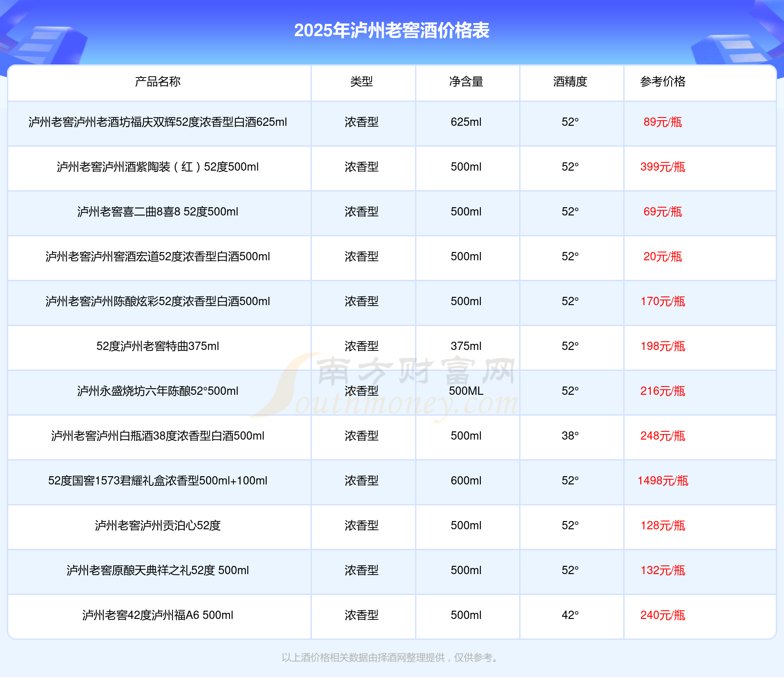Click the 20元/瓶 price
The width and height of the screenshot is (784, 679).
coord(663,256)
